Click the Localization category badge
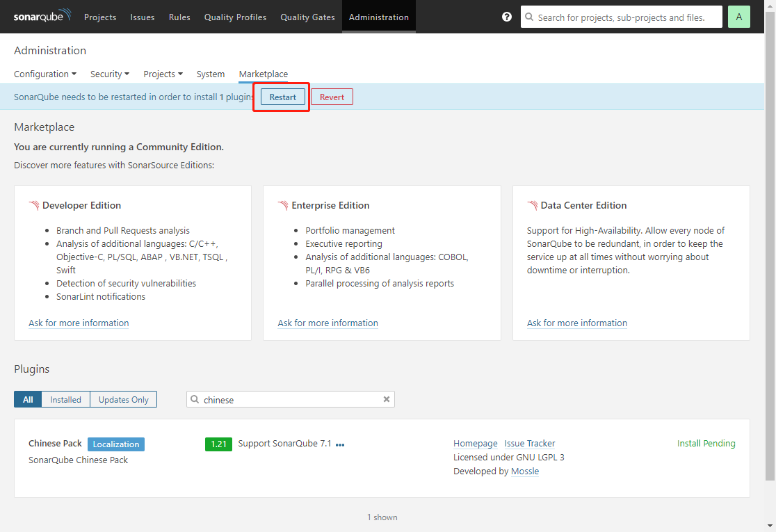 [116, 444]
